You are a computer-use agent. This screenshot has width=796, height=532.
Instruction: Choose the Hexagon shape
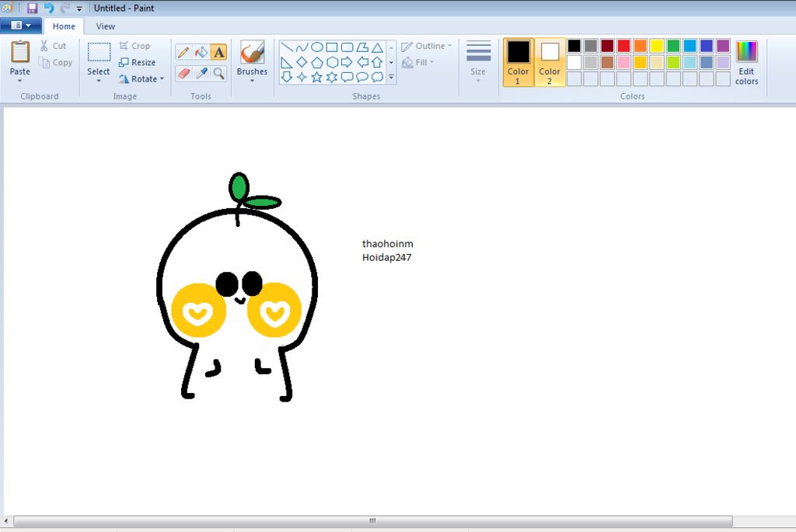pyautogui.click(x=331, y=62)
